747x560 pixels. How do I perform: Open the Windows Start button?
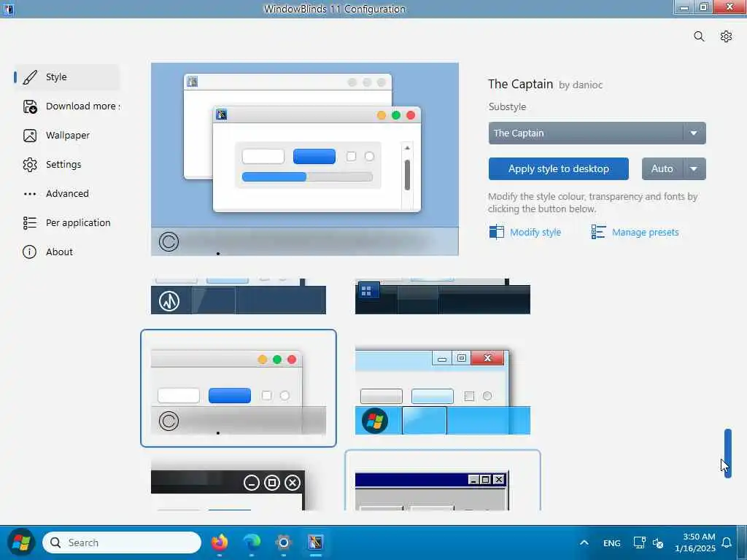point(21,542)
